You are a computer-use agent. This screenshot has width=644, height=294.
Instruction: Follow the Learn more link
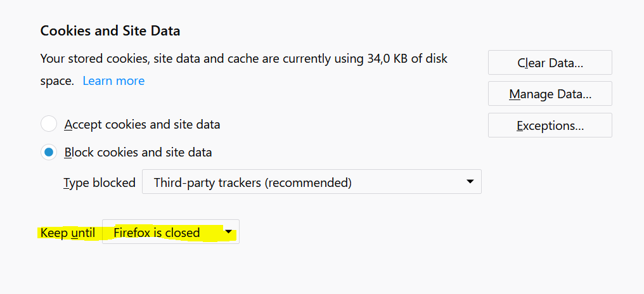[113, 81]
